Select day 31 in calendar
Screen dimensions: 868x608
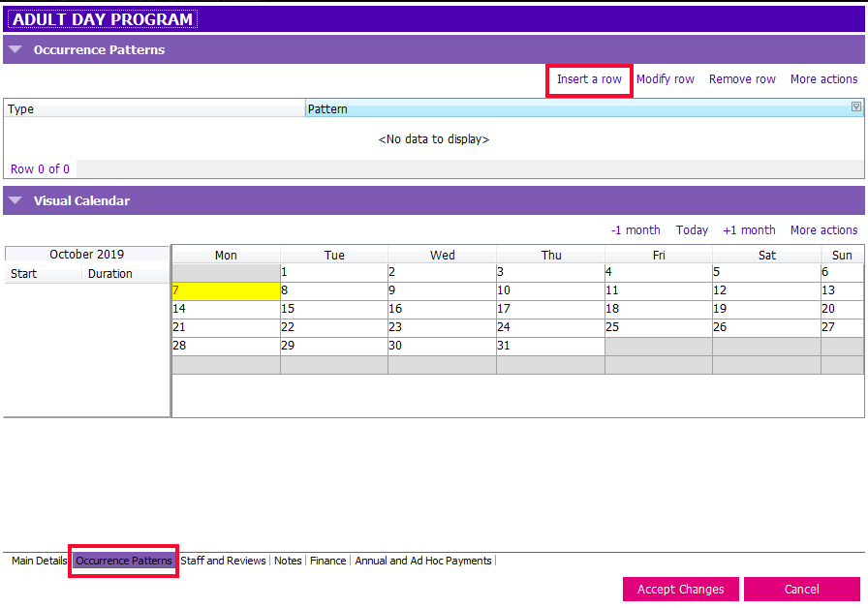550,346
